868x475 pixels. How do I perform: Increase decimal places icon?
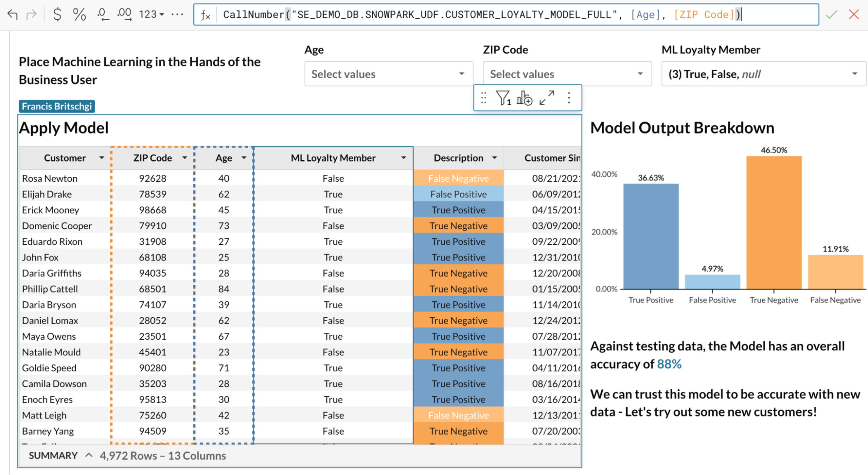coord(125,14)
